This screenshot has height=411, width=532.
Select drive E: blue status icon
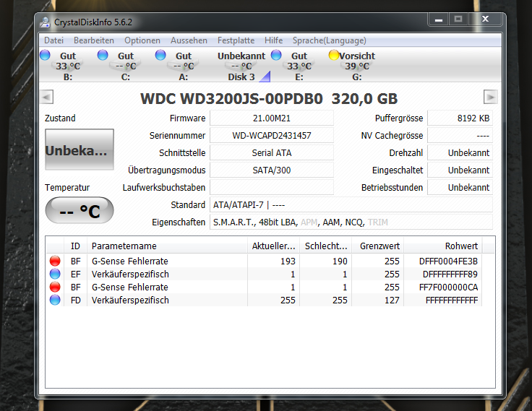tap(276, 55)
